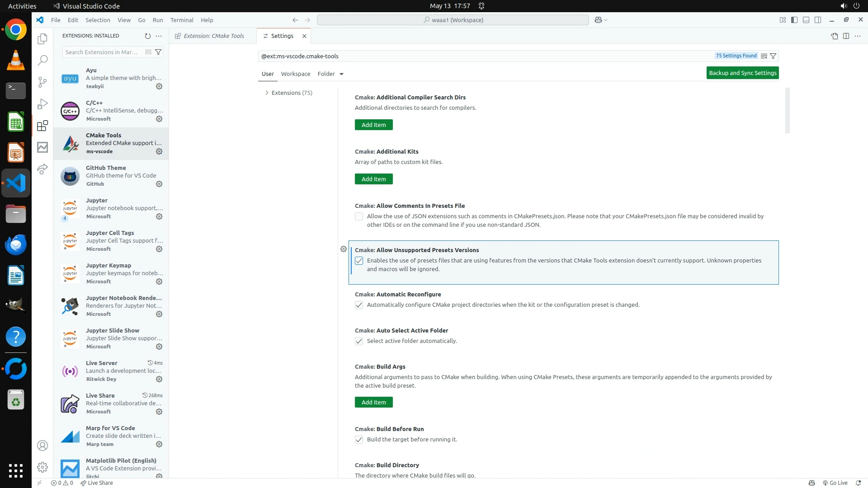Uncheck Allow Unsupported Presets Versions
The width and height of the screenshot is (868, 488).
[359, 261]
